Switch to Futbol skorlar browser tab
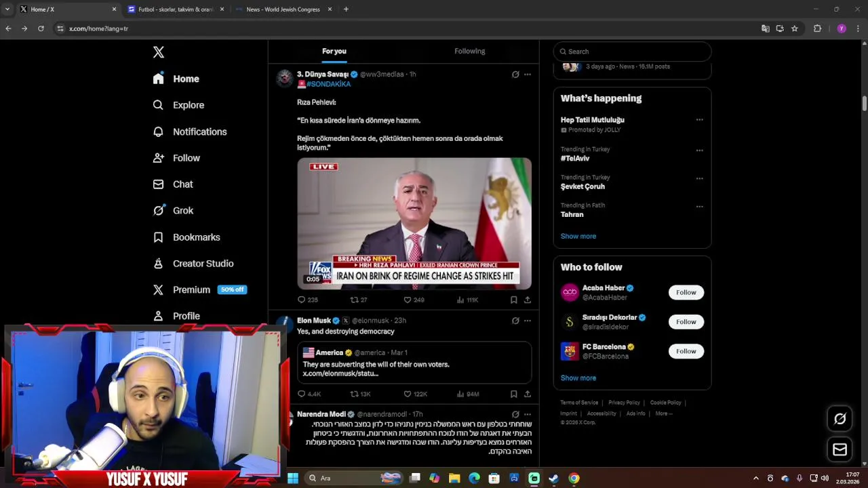 (x=175, y=9)
